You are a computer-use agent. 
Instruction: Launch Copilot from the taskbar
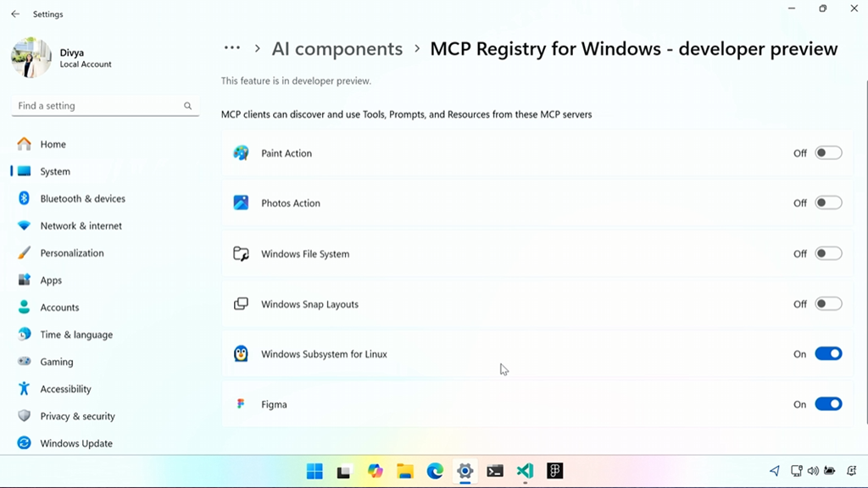tap(375, 471)
